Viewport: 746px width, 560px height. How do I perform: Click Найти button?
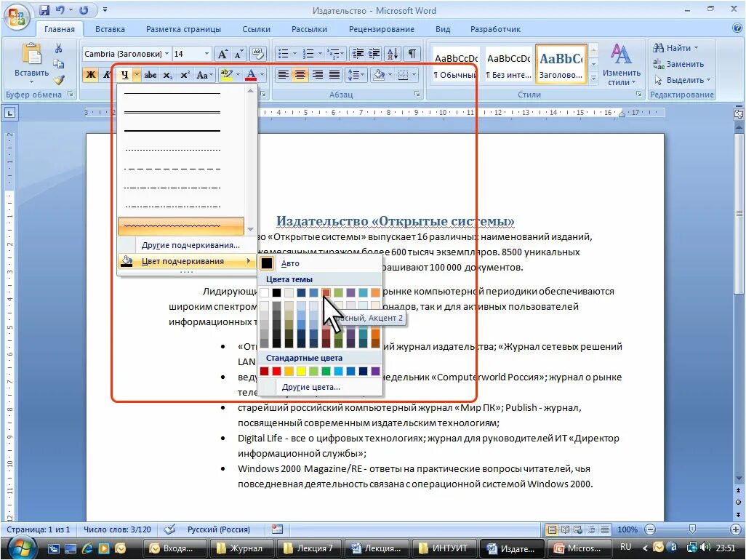[675, 48]
